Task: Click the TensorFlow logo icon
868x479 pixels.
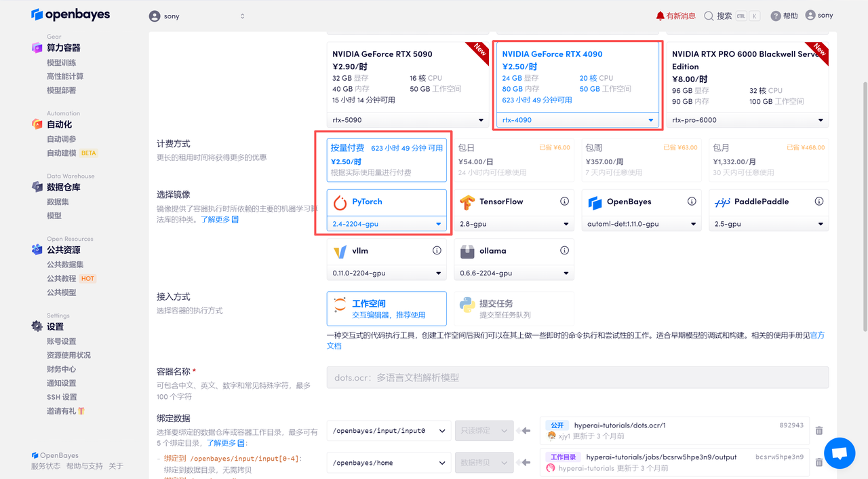Action: tap(467, 202)
